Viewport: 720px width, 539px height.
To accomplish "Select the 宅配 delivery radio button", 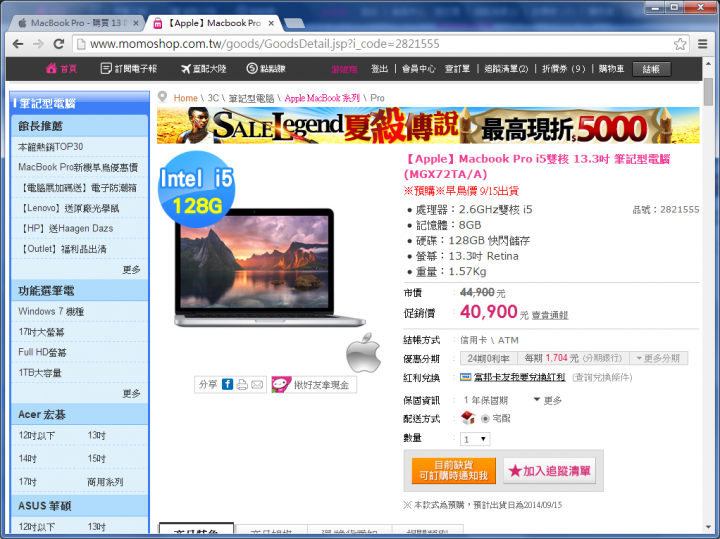I will [485, 419].
